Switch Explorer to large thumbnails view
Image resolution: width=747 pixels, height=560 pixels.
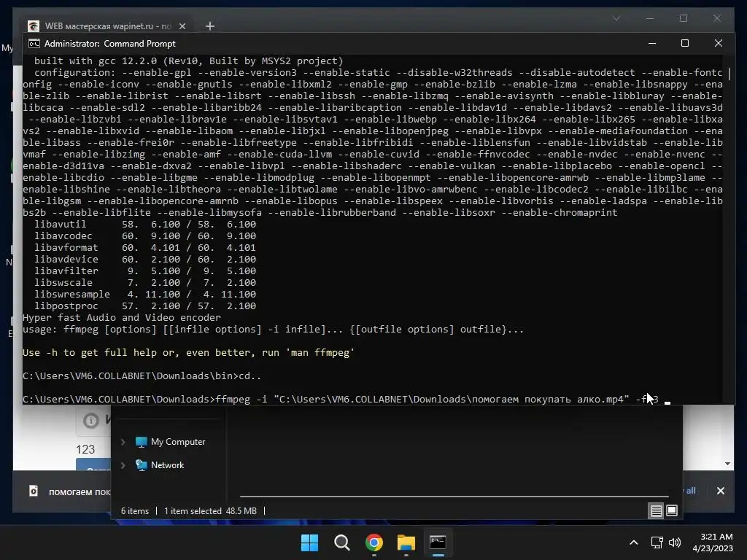pyautogui.click(x=672, y=511)
